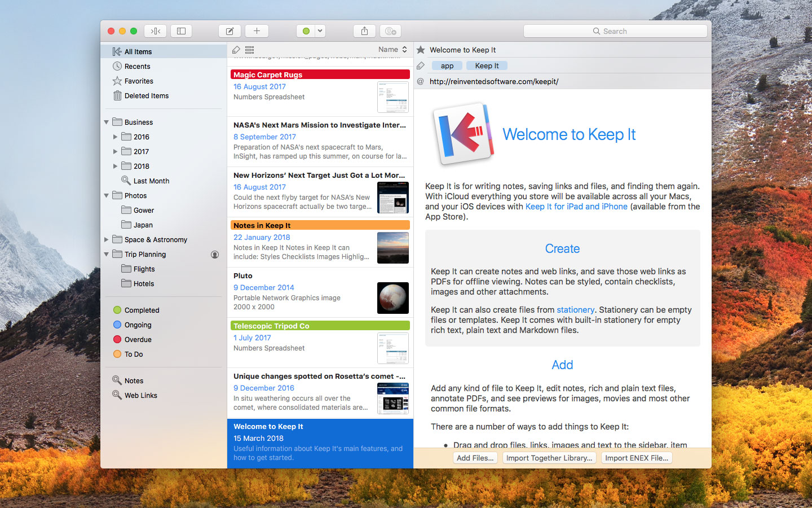Open the label color dropdown arrow
812x508 pixels.
320,31
